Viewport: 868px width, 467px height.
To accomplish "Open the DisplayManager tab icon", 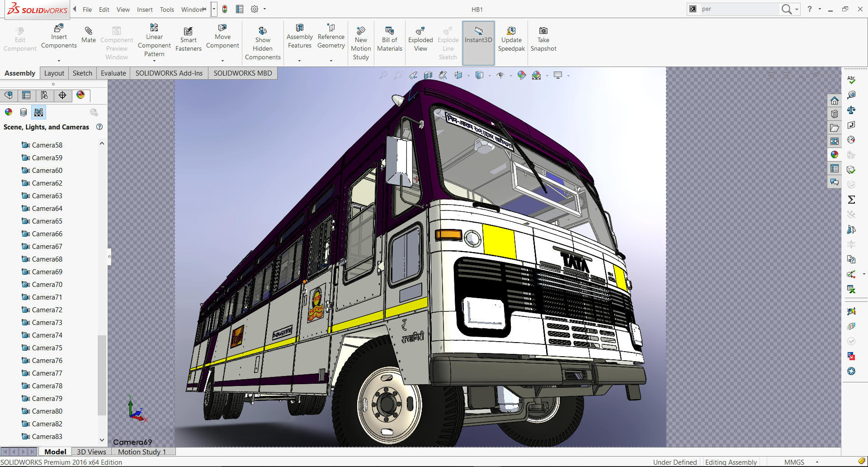I will coord(80,95).
